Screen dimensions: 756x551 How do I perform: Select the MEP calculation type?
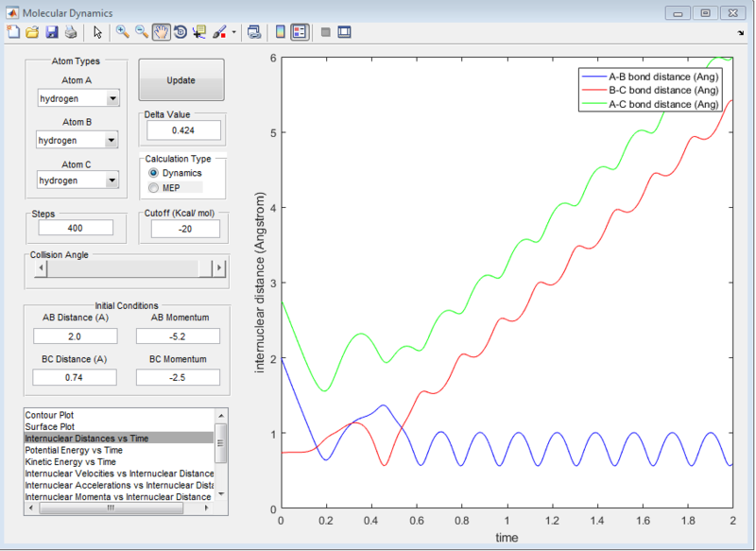[x=164, y=188]
